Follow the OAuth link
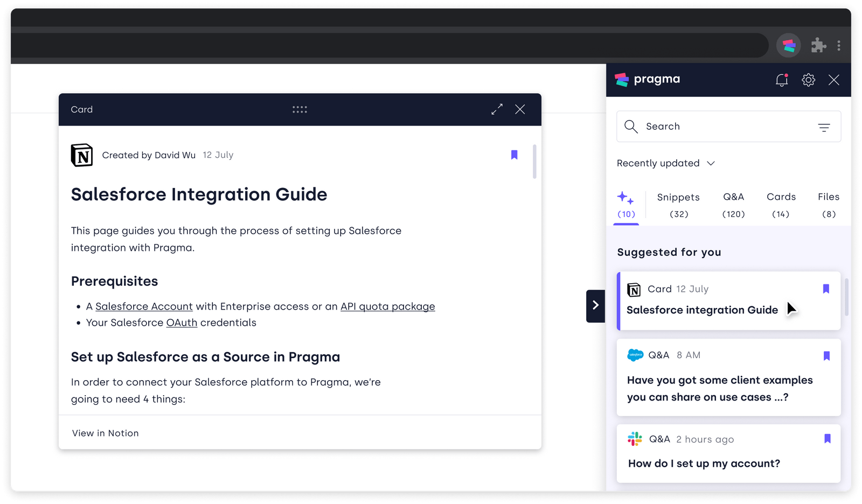 point(182,323)
